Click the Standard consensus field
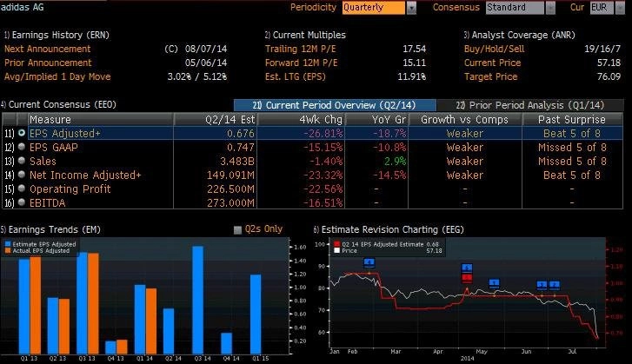The image size is (632, 364). click(515, 8)
